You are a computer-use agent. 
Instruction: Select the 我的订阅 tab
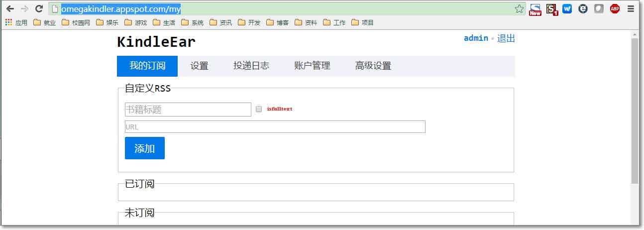pyautogui.click(x=147, y=66)
